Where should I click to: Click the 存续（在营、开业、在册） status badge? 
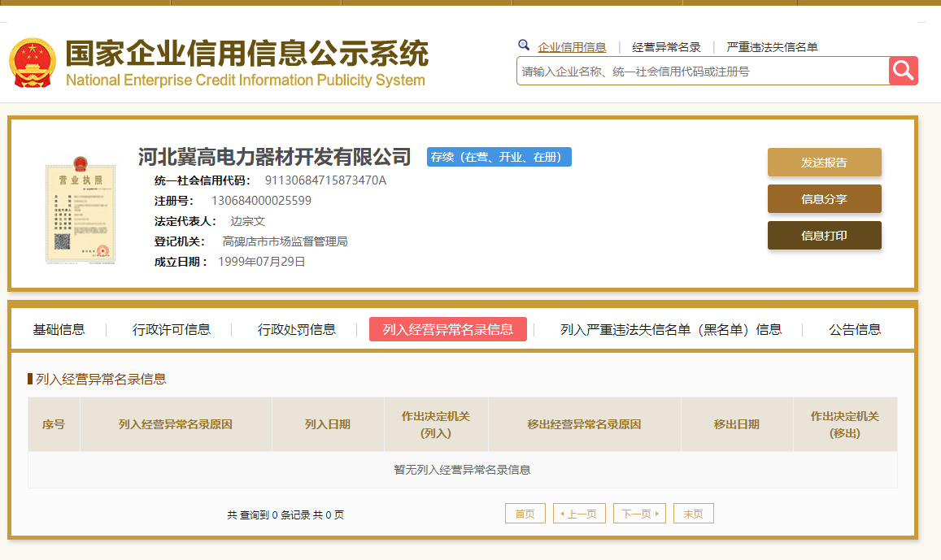(499, 157)
